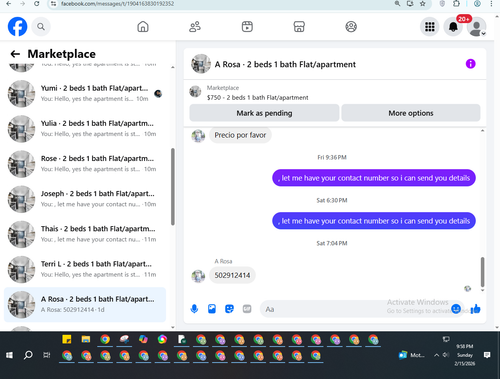Open the Windows Start menu

(9, 355)
